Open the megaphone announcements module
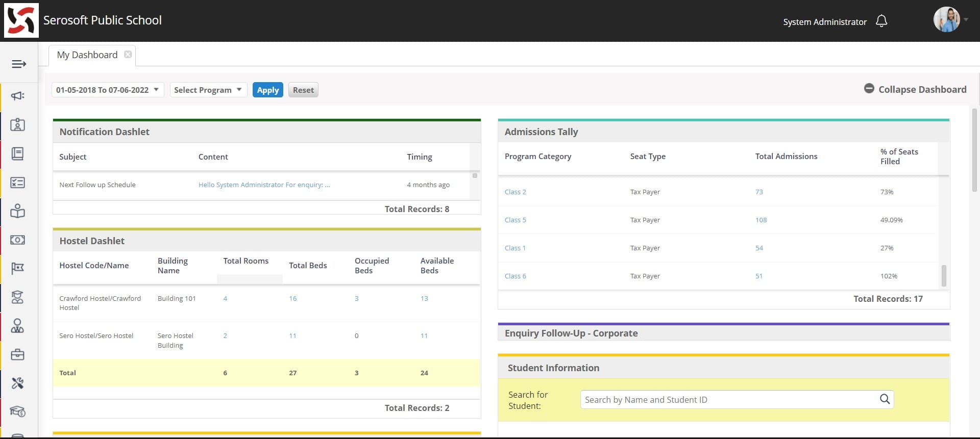 (x=18, y=96)
